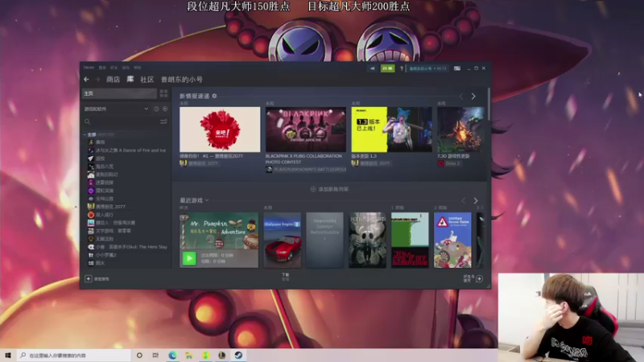Play Mr. Pumpkin Adventure green button
This screenshot has width=644, height=362.
189,258
